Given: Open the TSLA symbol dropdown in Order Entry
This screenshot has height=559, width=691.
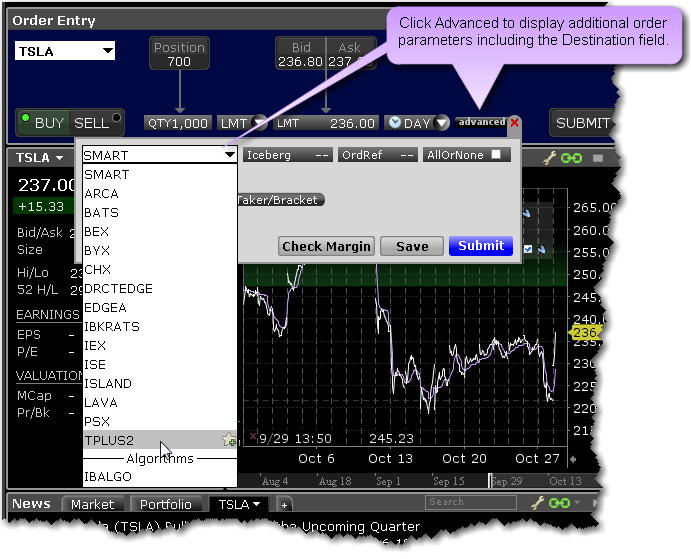Looking at the screenshot, I should (x=107, y=51).
